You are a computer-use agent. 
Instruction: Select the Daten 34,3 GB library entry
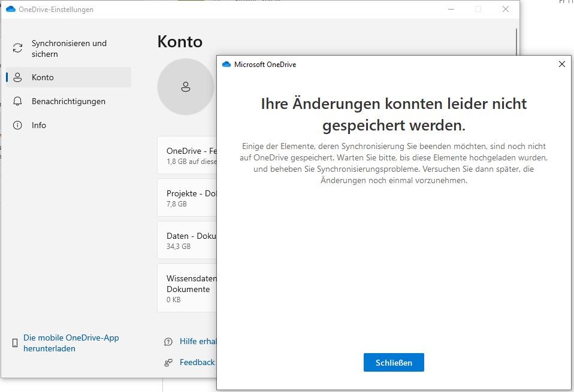[x=187, y=240]
